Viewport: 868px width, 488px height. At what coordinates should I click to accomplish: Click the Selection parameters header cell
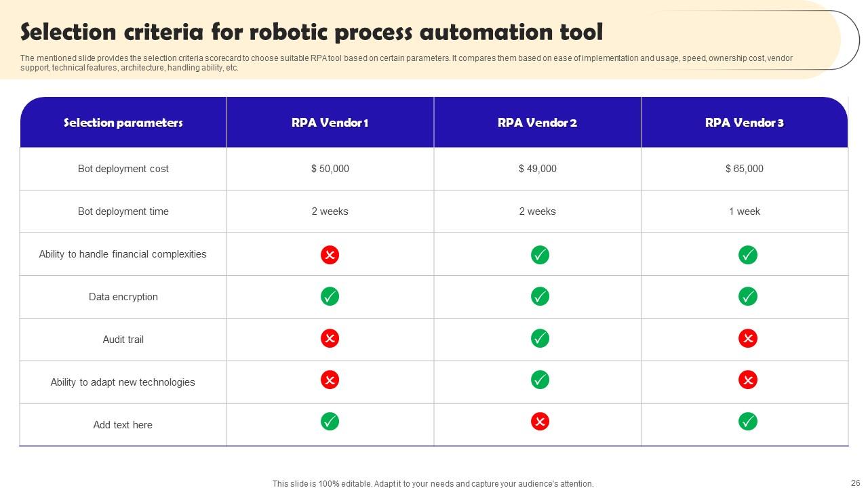[123, 123]
